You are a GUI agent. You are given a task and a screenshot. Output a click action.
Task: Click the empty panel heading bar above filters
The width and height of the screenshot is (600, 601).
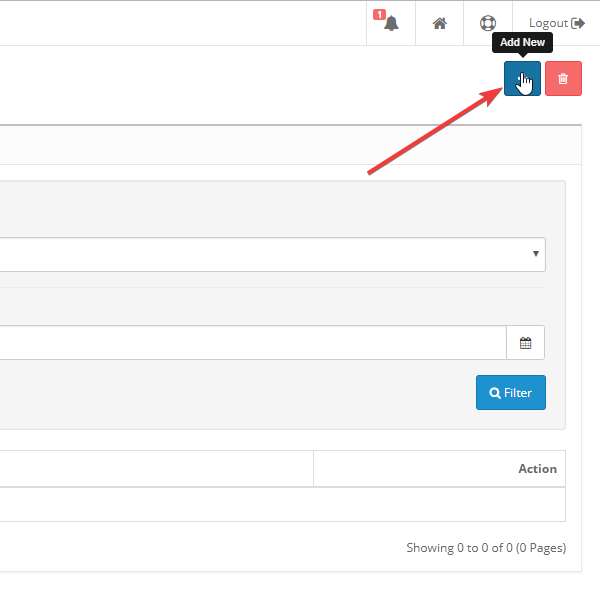(x=280, y=145)
